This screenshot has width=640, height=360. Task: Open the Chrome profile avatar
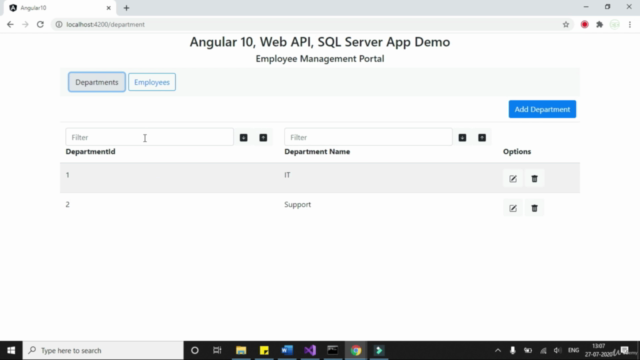615,24
